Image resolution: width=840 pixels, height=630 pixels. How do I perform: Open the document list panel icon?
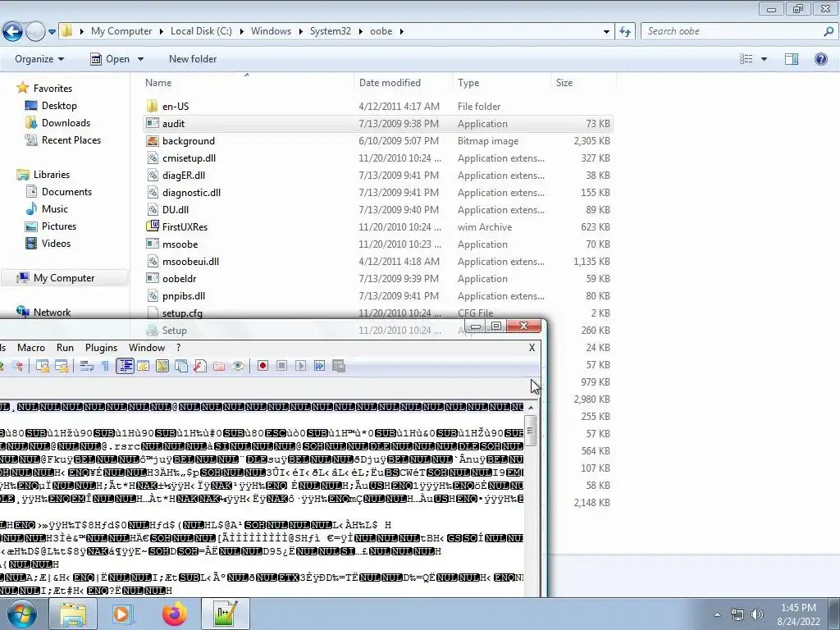[x=181, y=366]
